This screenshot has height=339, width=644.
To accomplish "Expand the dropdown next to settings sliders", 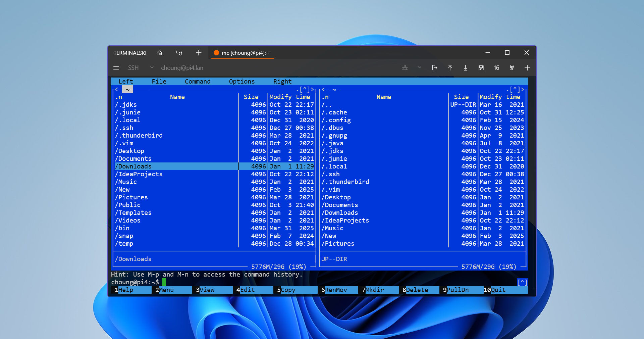I will pos(419,67).
